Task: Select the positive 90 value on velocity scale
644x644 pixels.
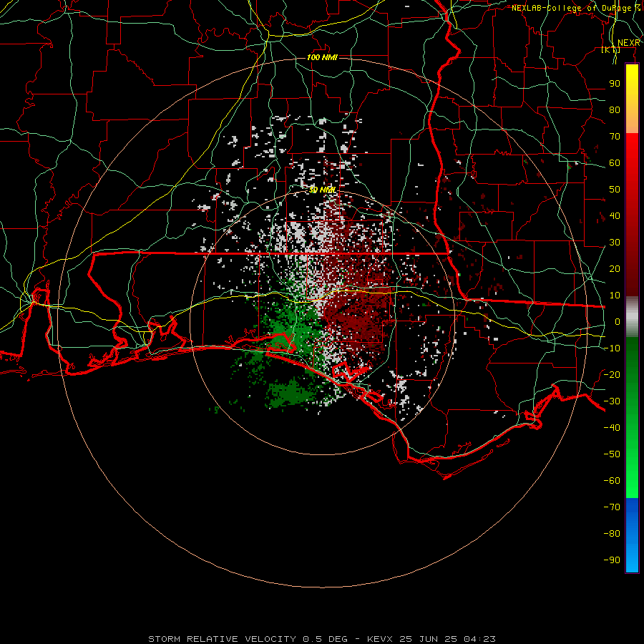Action: tap(615, 84)
